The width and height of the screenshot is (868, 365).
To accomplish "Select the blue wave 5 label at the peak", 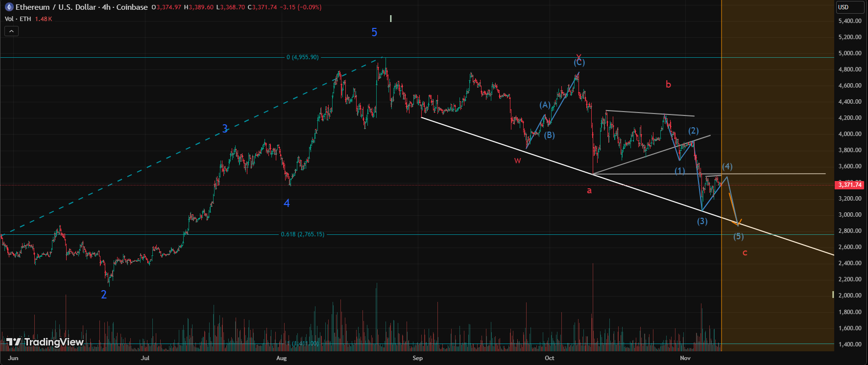I will pos(374,33).
